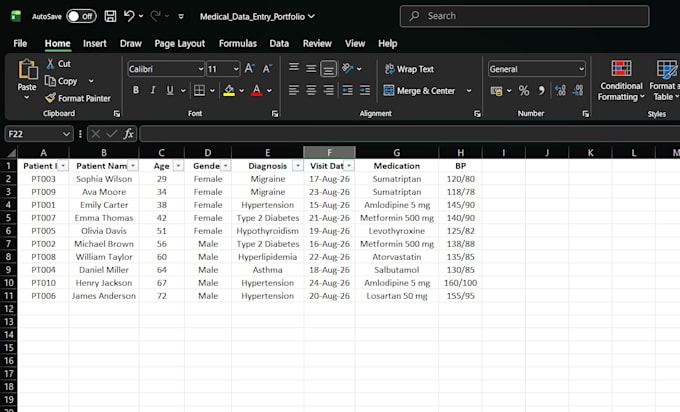Click the Font Color red A
Image resolution: width=680 pixels, height=412 pixels.
[257, 90]
